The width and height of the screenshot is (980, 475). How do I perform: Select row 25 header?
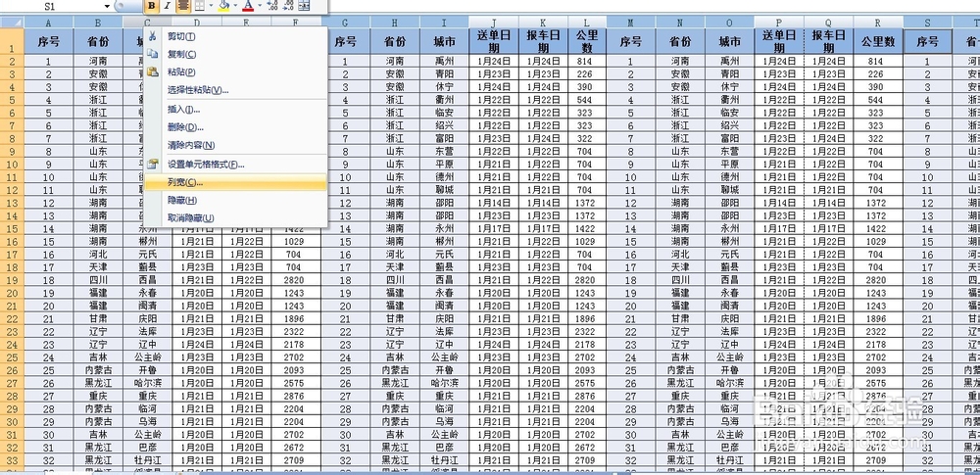12,357
